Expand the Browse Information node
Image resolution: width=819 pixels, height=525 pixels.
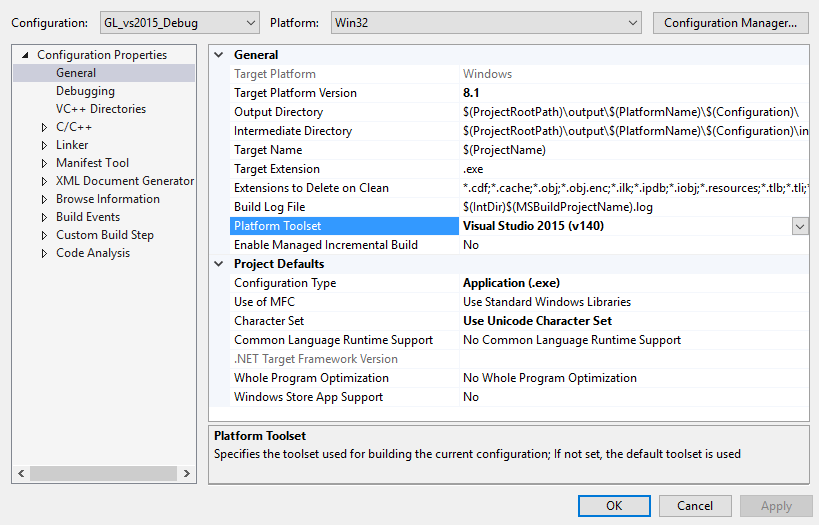(x=44, y=200)
